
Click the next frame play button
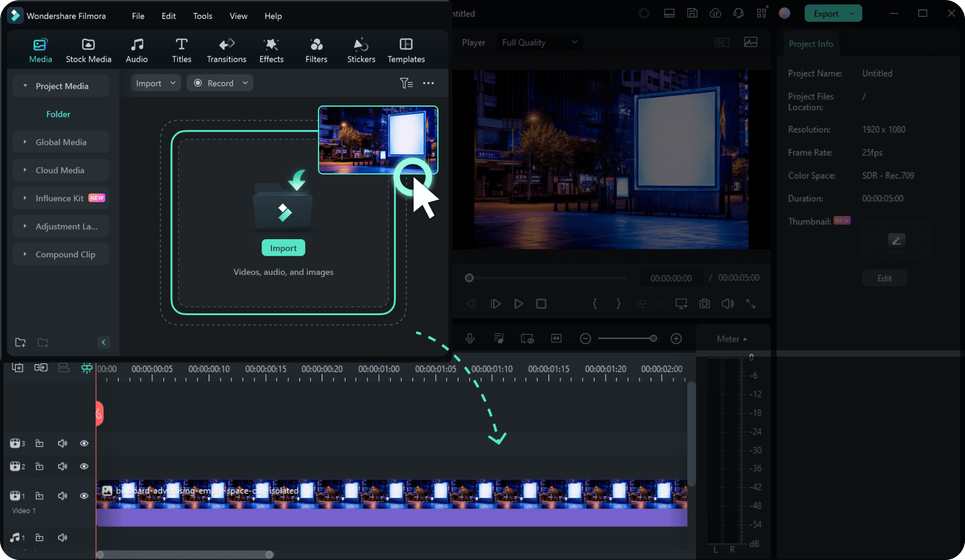[x=496, y=304]
